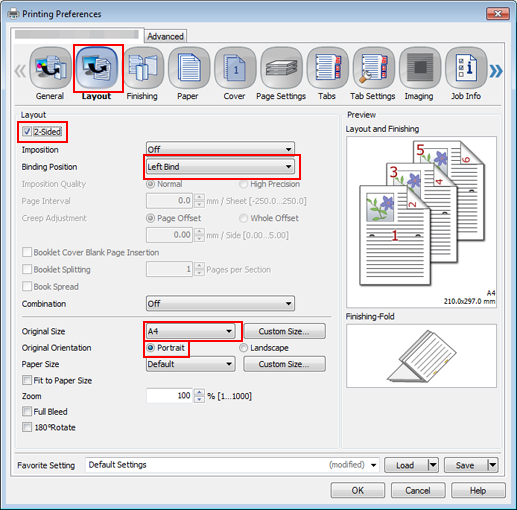Open the Imaging icon
The height and width of the screenshot is (510, 517).
[x=420, y=68]
